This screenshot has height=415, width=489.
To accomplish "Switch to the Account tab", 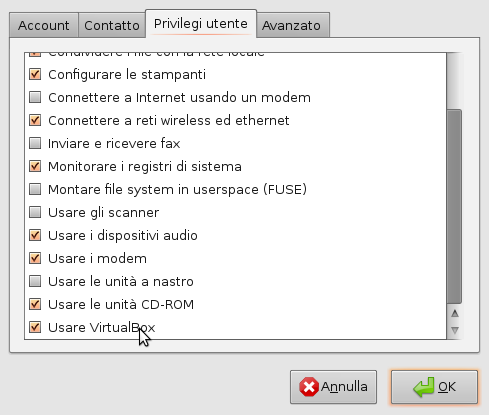I will point(44,25).
